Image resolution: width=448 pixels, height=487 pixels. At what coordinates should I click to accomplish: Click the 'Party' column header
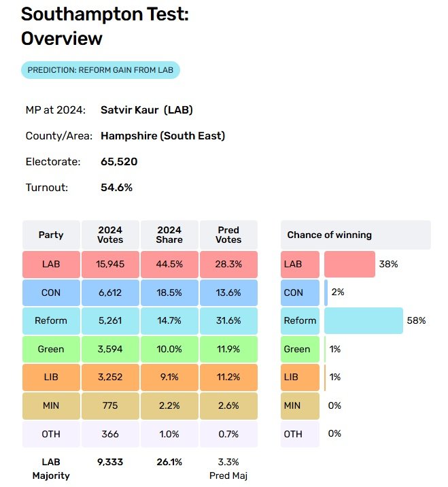tap(51, 235)
